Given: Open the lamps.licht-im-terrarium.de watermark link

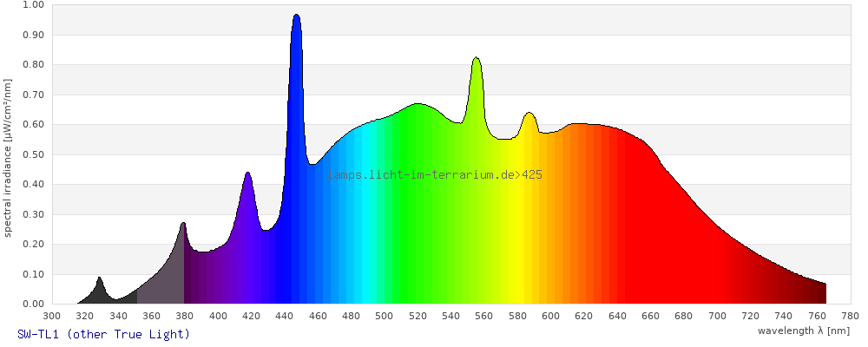Looking at the screenshot, I should click(435, 175).
